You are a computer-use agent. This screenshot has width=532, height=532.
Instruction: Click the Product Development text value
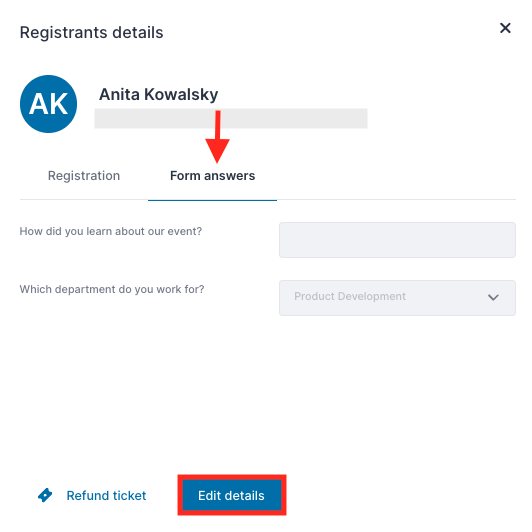tap(350, 297)
